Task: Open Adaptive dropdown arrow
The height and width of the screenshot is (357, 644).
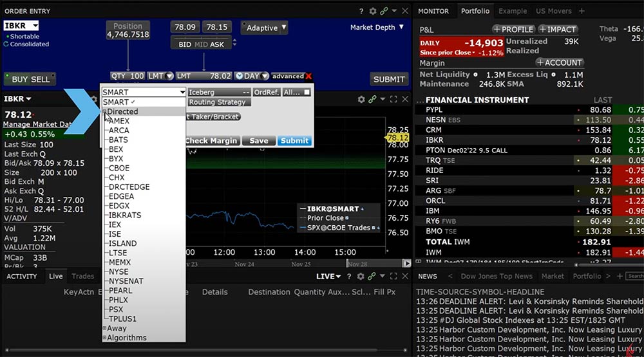Action: (x=283, y=28)
